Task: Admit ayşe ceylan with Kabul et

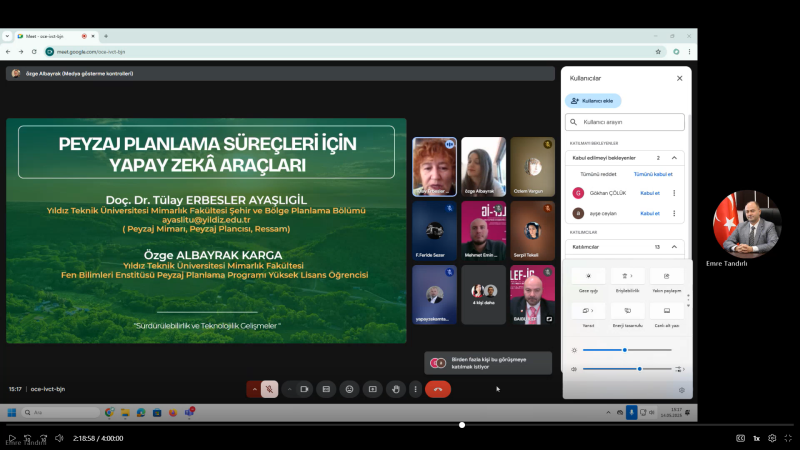Action: click(650, 214)
